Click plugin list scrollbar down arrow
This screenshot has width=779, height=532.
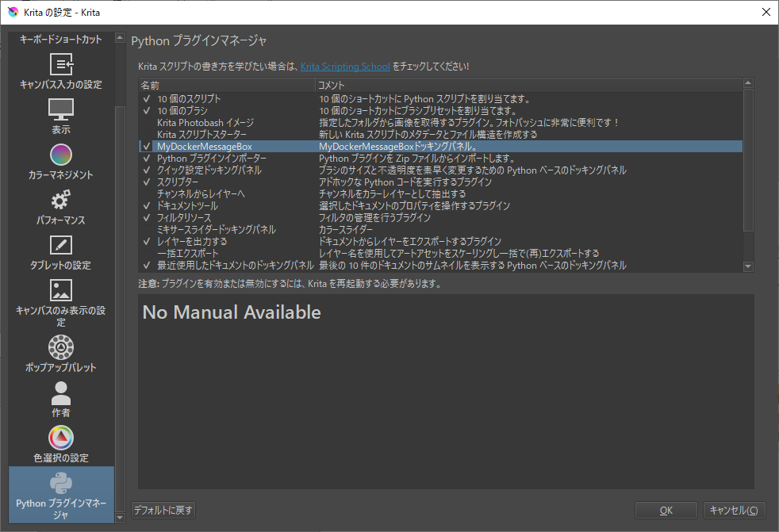[748, 267]
